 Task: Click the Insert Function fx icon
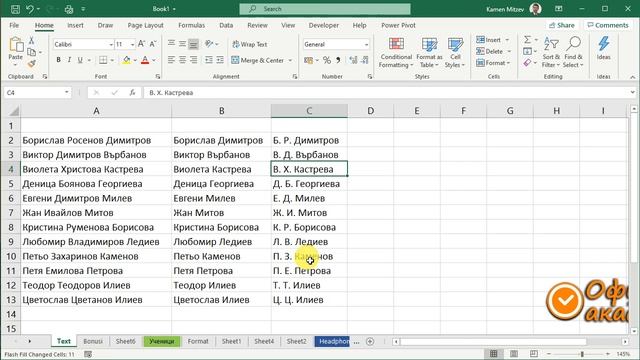click(132, 93)
